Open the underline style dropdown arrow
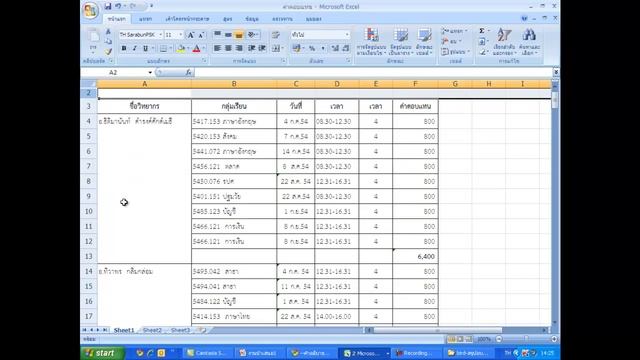 click(153, 49)
